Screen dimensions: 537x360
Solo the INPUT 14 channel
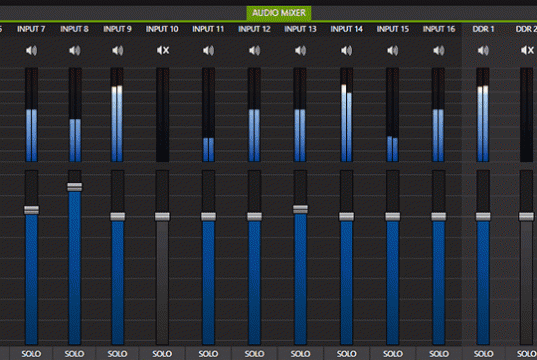pos(347,353)
